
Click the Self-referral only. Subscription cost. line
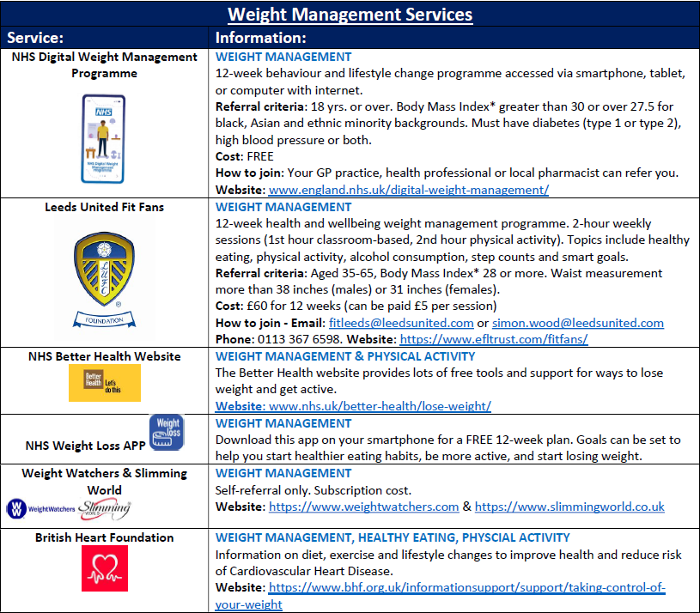pyautogui.click(x=313, y=491)
